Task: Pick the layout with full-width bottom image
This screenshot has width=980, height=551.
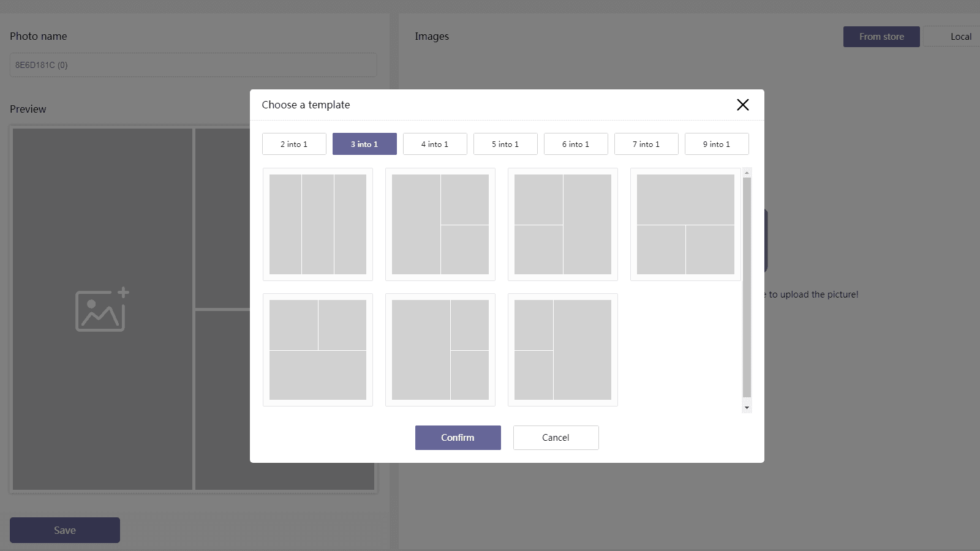Action: point(317,350)
